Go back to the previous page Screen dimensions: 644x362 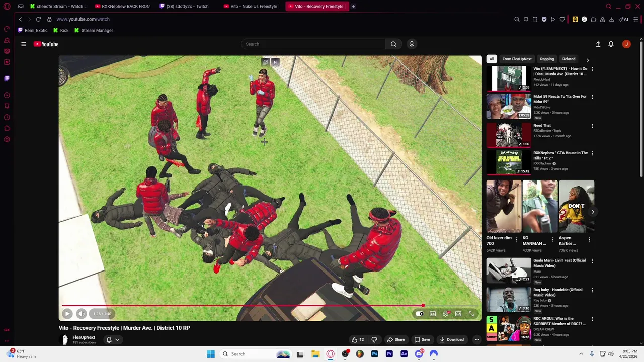[x=21, y=19]
